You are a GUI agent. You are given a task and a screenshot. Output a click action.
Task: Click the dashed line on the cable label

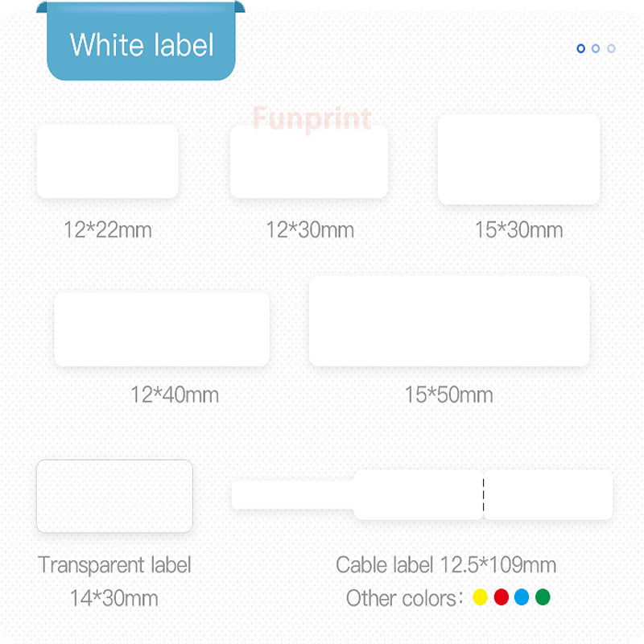pos(482,495)
